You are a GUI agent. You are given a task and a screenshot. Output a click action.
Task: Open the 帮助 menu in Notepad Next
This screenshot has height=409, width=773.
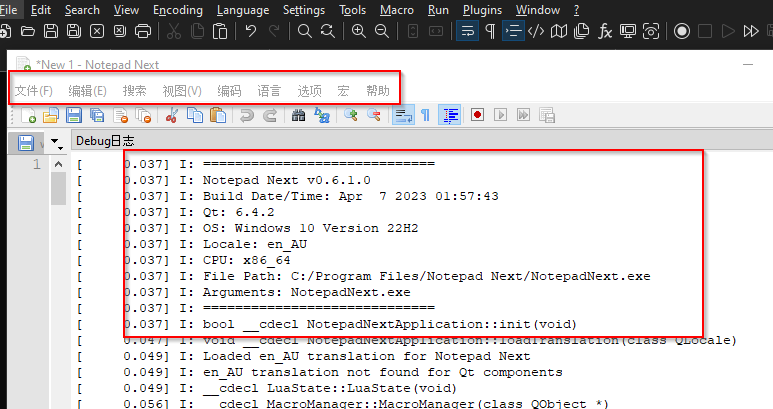pyautogui.click(x=378, y=91)
